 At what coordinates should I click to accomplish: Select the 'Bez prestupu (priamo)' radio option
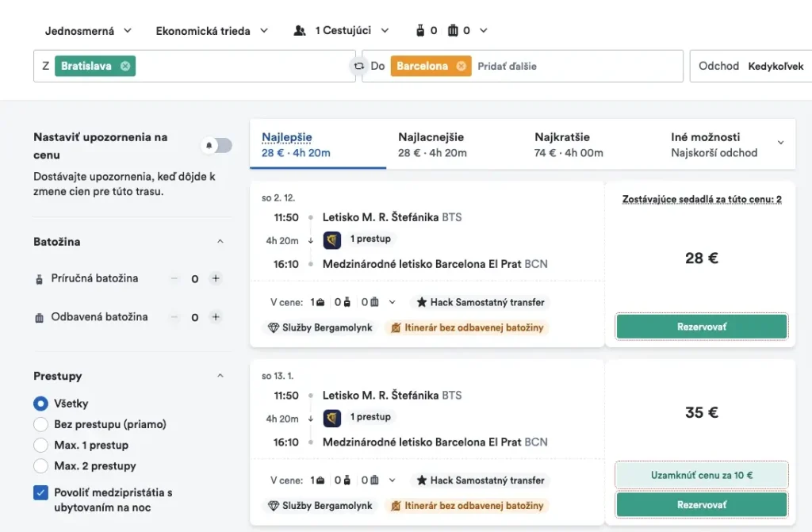tap(41, 424)
